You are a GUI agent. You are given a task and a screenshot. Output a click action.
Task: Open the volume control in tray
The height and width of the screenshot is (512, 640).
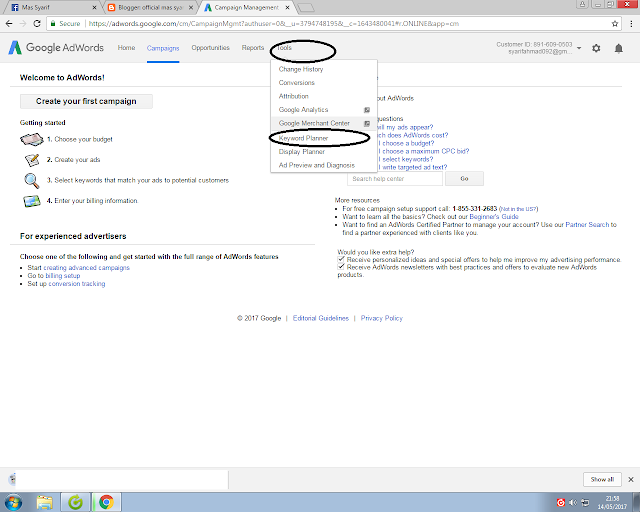[573, 502]
